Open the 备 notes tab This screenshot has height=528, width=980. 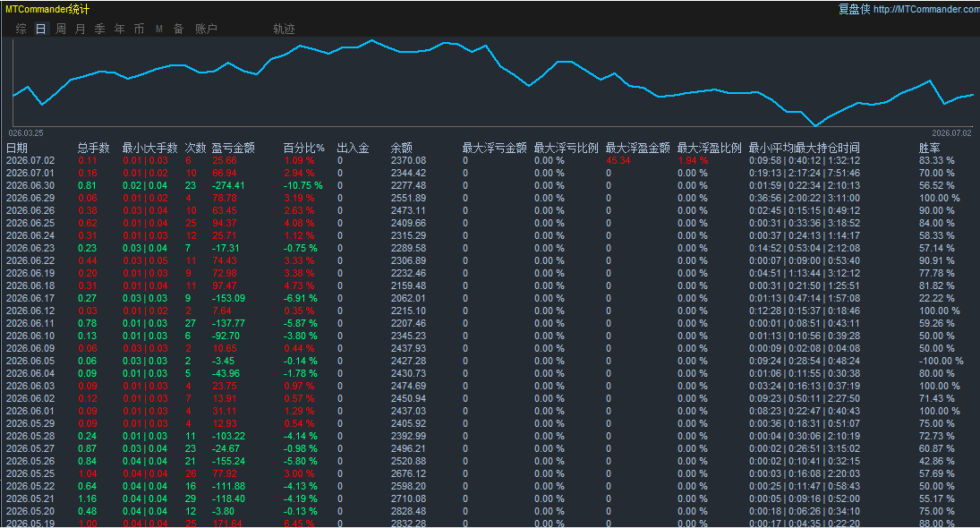[179, 29]
